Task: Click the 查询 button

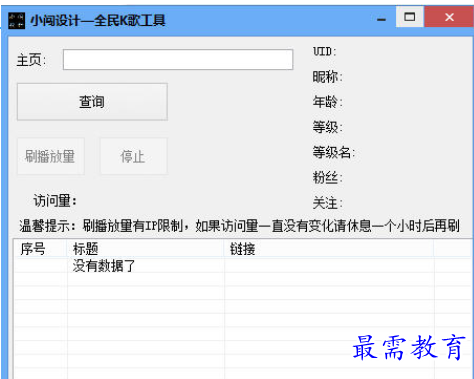Action: [x=92, y=102]
